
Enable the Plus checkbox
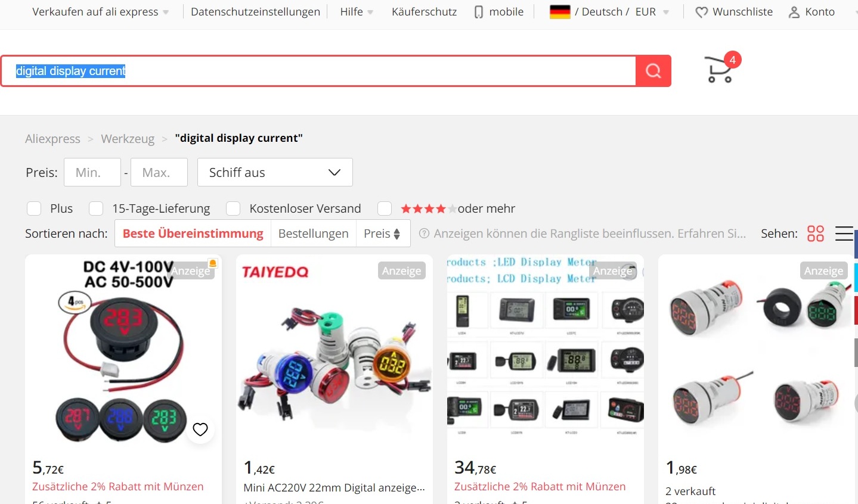pyautogui.click(x=34, y=209)
